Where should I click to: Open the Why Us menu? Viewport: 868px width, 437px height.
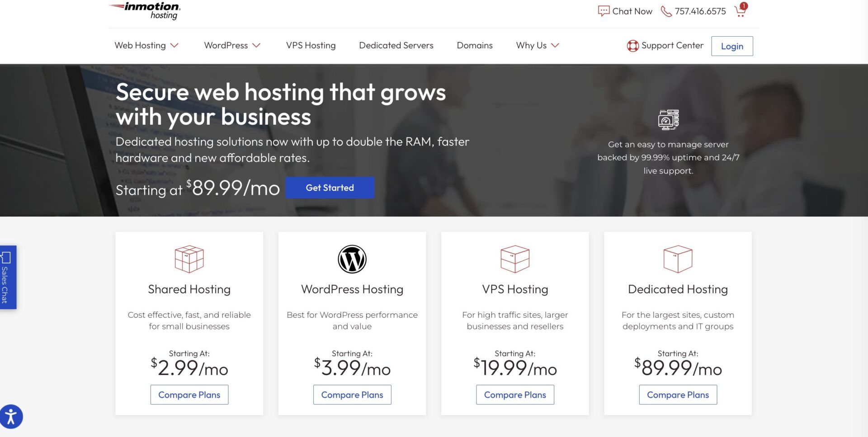click(x=531, y=46)
